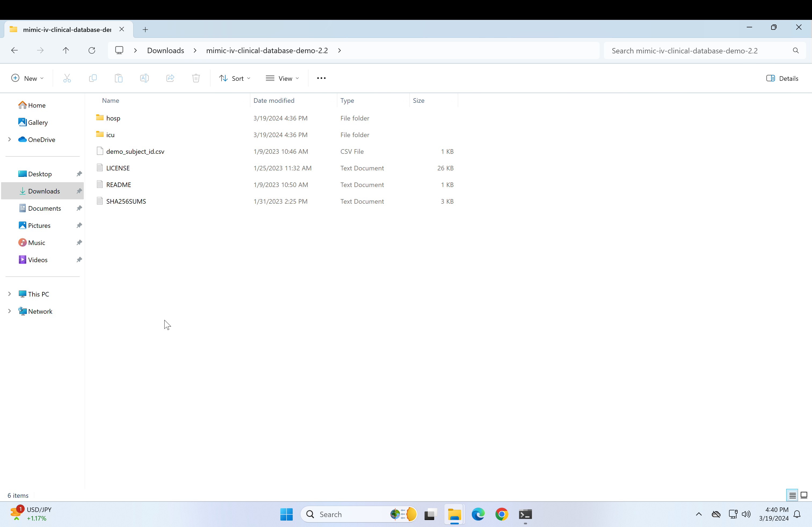Image resolution: width=812 pixels, height=527 pixels.
Task: Go up one folder level
Action: pos(66,50)
